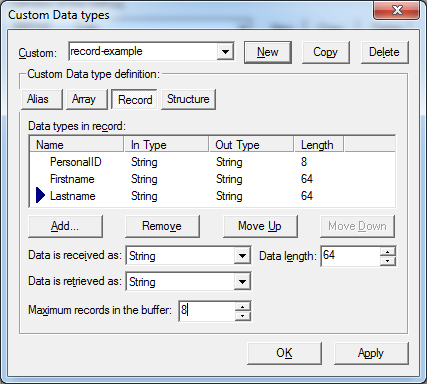Click the blue arrow marker beside Lastname

point(40,195)
